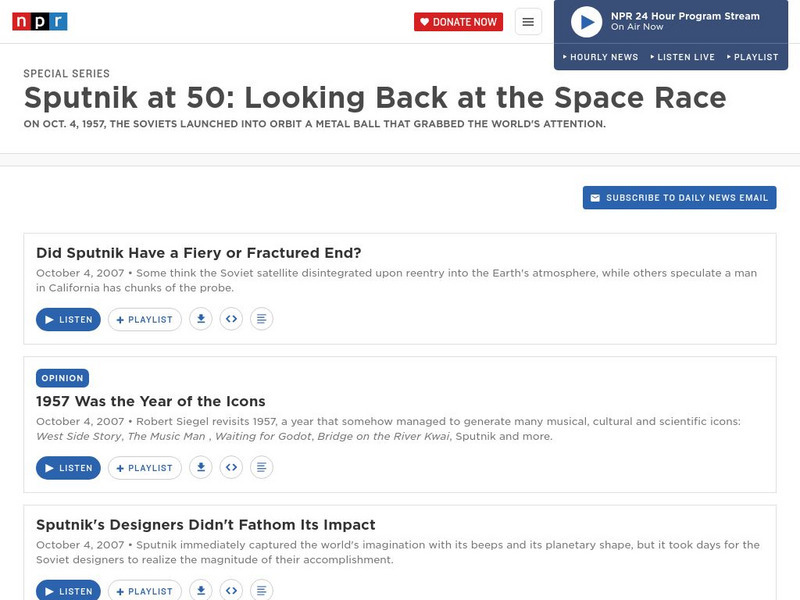Add the 1957 Year of the Icons story to the playlist
Screen dimensions: 800x600
click(x=144, y=468)
